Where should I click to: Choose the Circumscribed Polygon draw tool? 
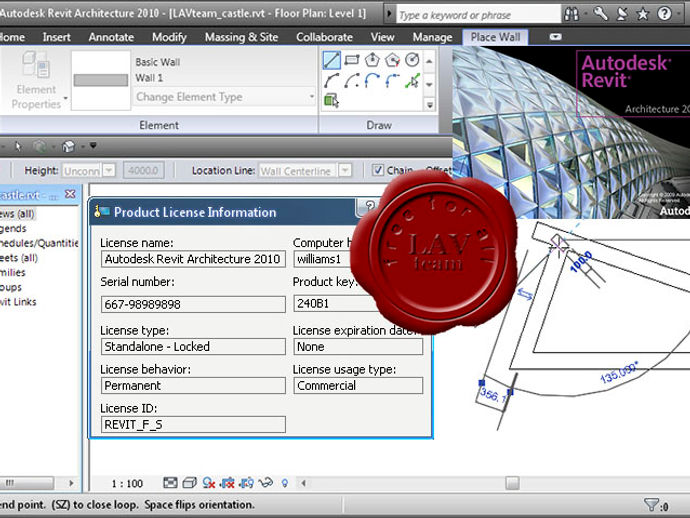point(392,59)
